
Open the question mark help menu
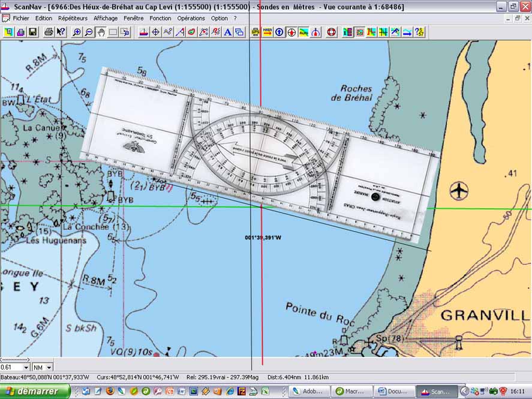click(x=235, y=19)
